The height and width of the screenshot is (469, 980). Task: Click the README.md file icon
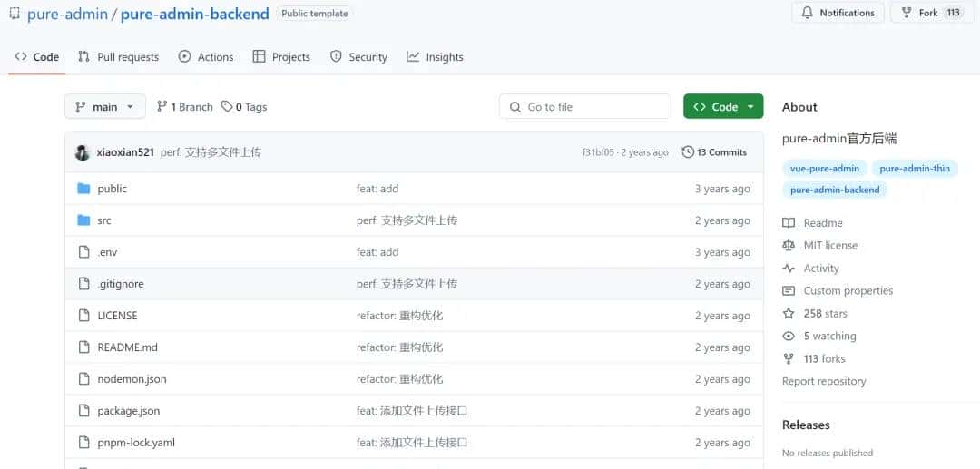83,347
